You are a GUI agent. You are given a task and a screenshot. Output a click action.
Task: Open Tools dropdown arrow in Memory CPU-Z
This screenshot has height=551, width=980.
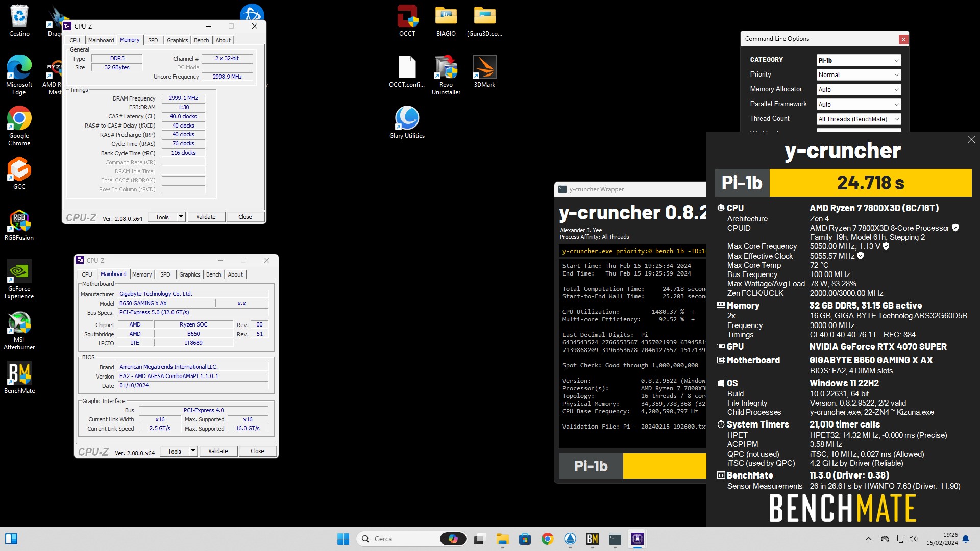[x=181, y=217]
